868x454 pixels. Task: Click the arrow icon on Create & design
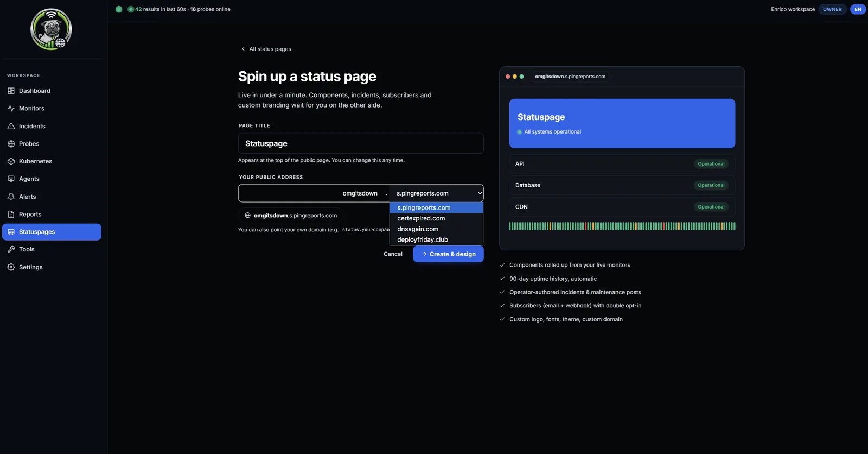pos(424,254)
